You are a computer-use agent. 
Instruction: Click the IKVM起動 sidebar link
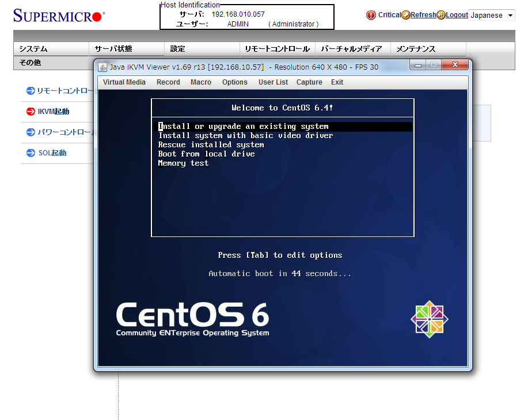(x=54, y=112)
